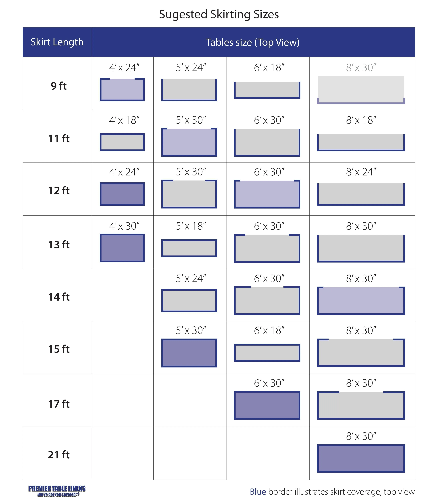Click the 6'x18" table diagram in 15 ft row

267,353
